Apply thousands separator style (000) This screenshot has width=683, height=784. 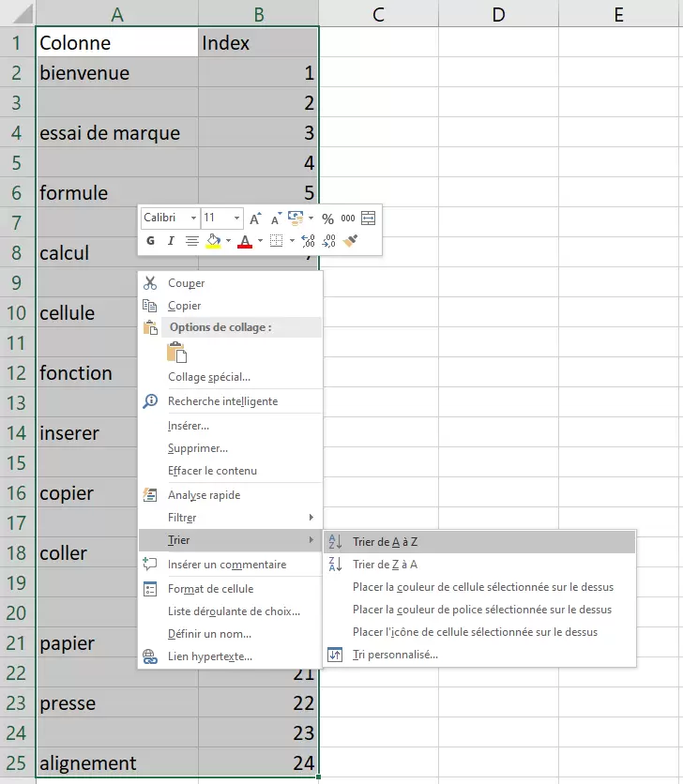coord(348,219)
